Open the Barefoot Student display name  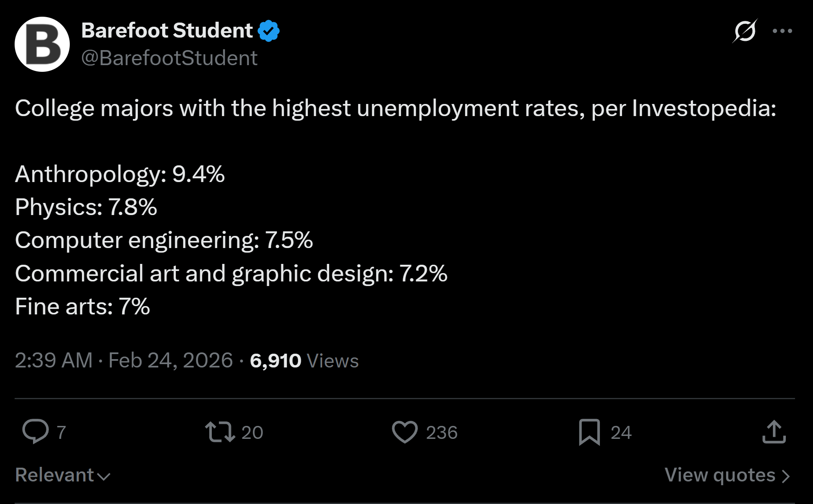[x=167, y=30]
